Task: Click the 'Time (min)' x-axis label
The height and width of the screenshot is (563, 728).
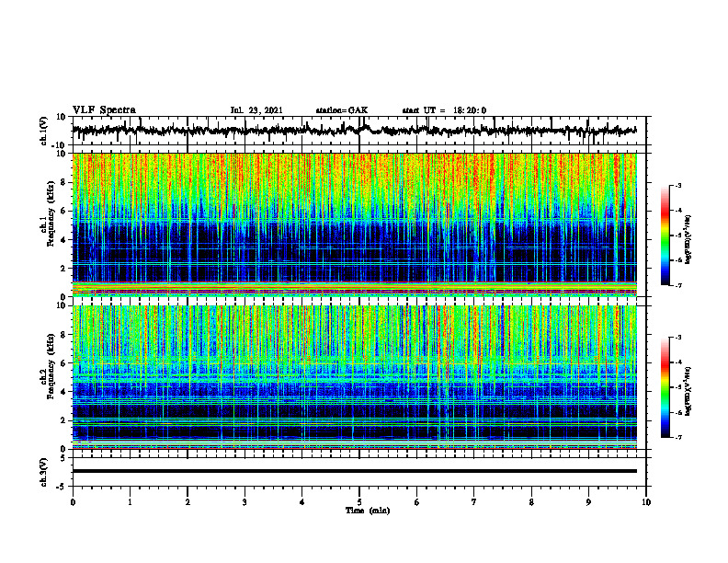Action: click(x=368, y=511)
